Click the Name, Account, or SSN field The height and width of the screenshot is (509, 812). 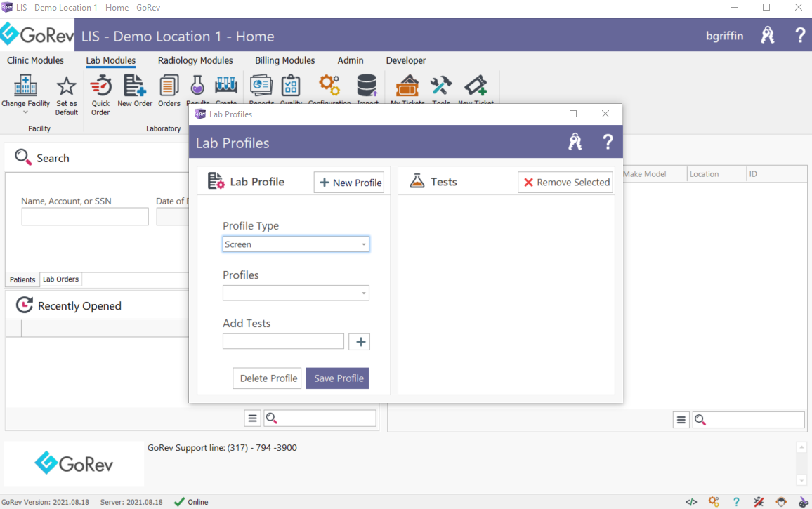pos(85,216)
